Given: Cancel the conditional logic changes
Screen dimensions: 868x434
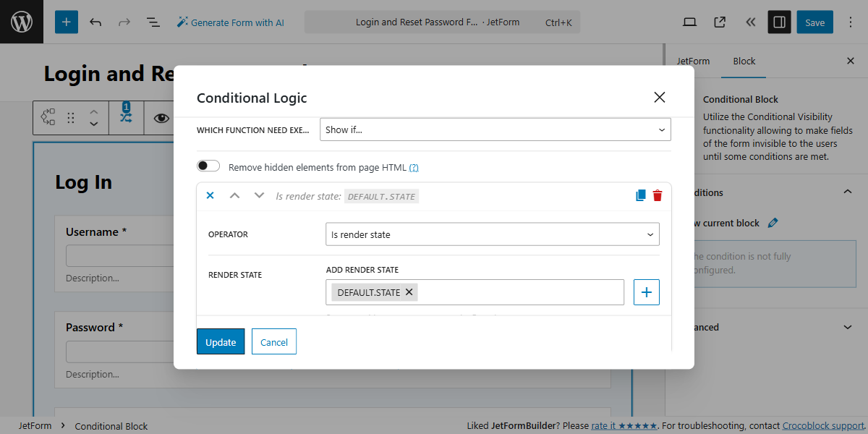Looking at the screenshot, I should point(274,341).
